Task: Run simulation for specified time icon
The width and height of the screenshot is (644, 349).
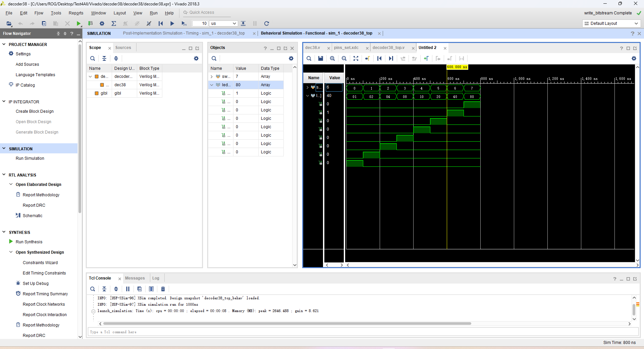Action: coord(184,23)
